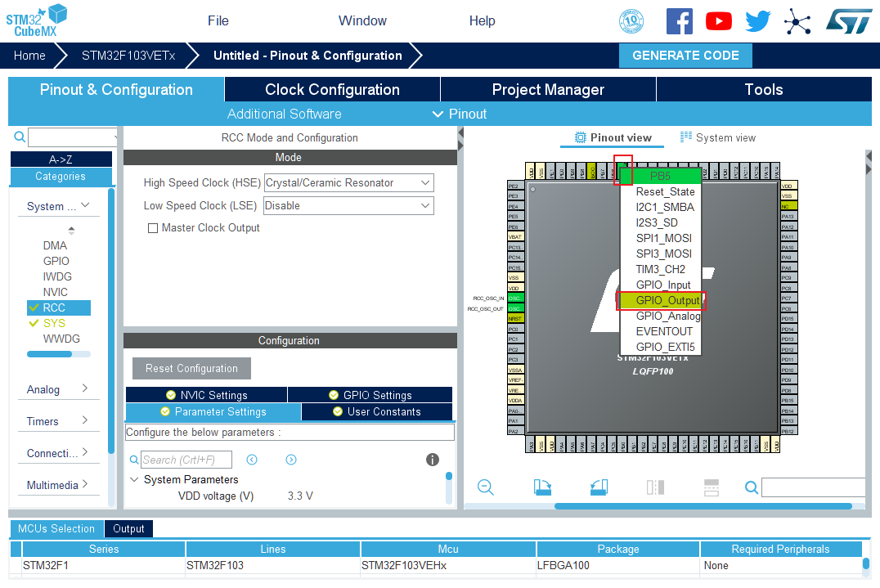The width and height of the screenshot is (880, 588).
Task: Go to next parameter search result
Action: pos(290,460)
